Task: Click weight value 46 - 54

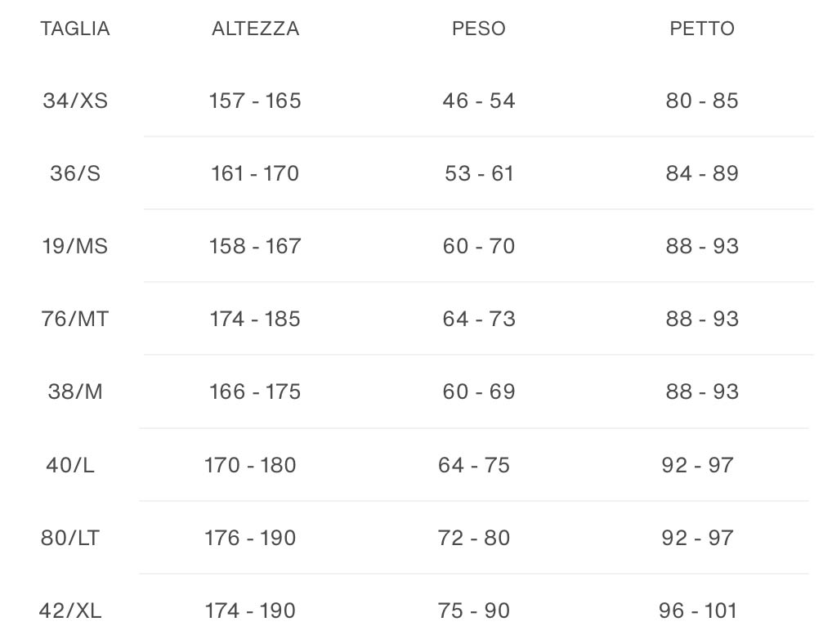Action: [479, 101]
